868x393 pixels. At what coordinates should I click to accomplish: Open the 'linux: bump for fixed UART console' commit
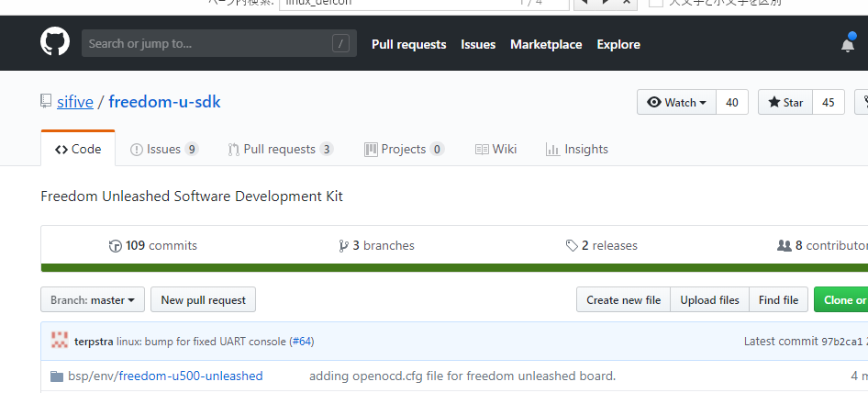(202, 342)
